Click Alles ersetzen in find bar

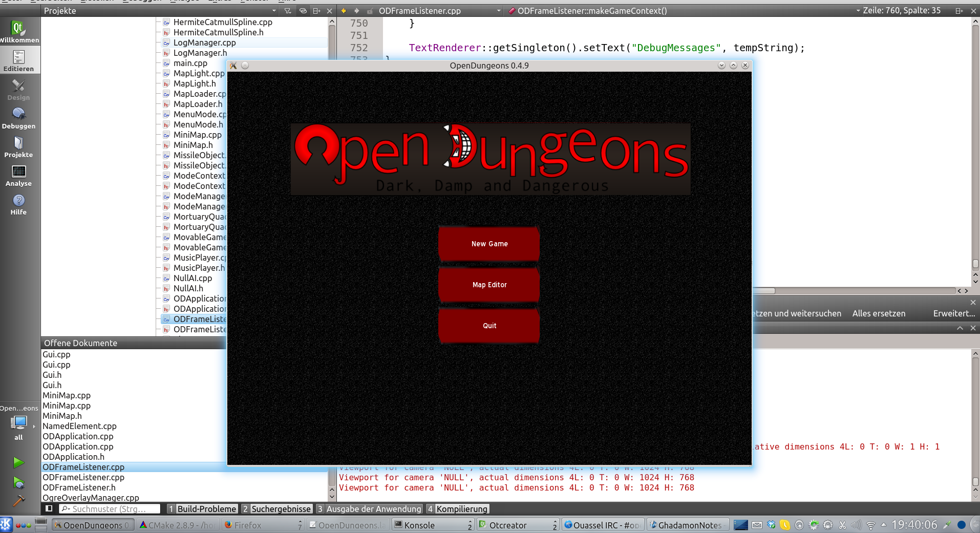[879, 313]
